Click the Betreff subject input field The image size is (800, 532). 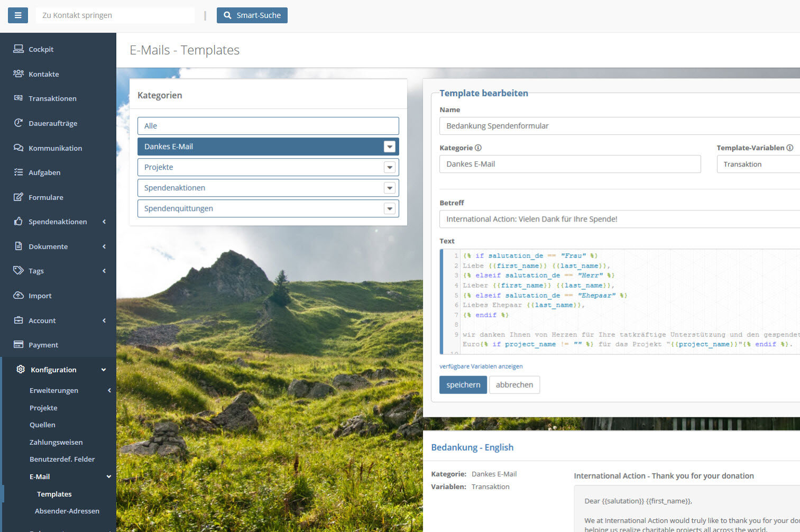pos(619,219)
